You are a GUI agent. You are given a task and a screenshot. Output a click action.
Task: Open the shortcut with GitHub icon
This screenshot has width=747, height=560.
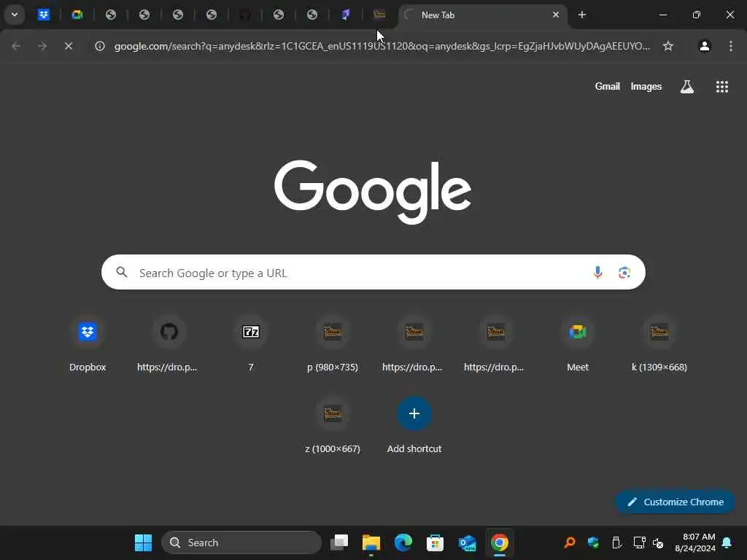[169, 343]
